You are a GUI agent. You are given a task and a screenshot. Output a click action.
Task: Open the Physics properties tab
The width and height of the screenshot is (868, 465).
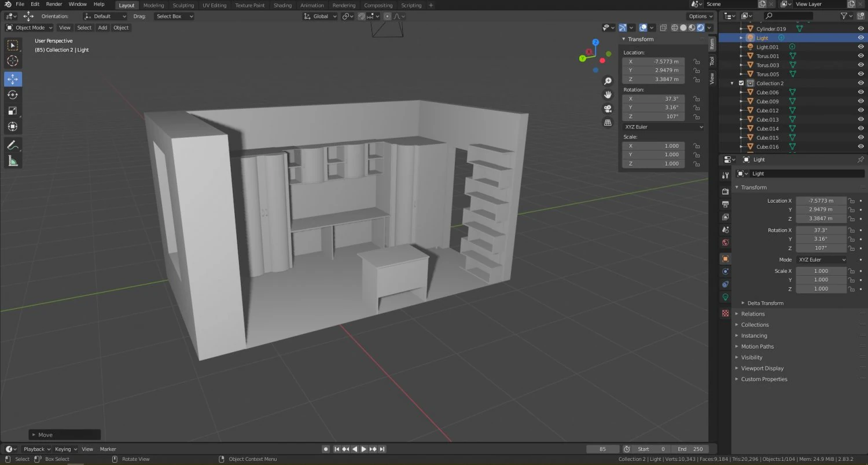[726, 271]
